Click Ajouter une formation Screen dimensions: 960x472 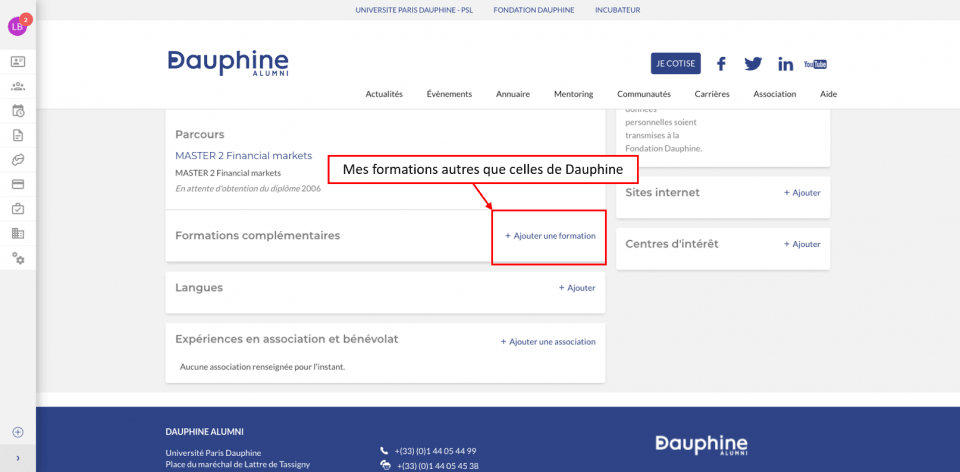tap(550, 236)
